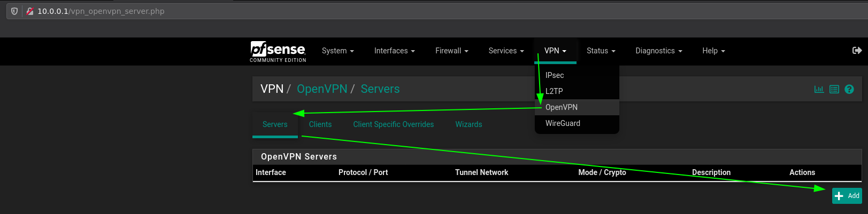Viewport: 868px width, 214px height.
Task: Click OpenVPN breadcrumb link
Action: 322,89
